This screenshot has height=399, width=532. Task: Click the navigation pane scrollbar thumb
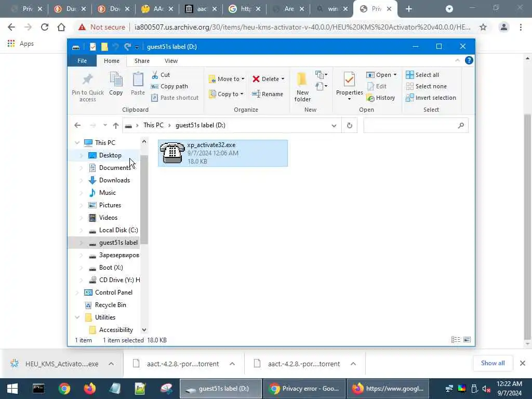pos(144,199)
